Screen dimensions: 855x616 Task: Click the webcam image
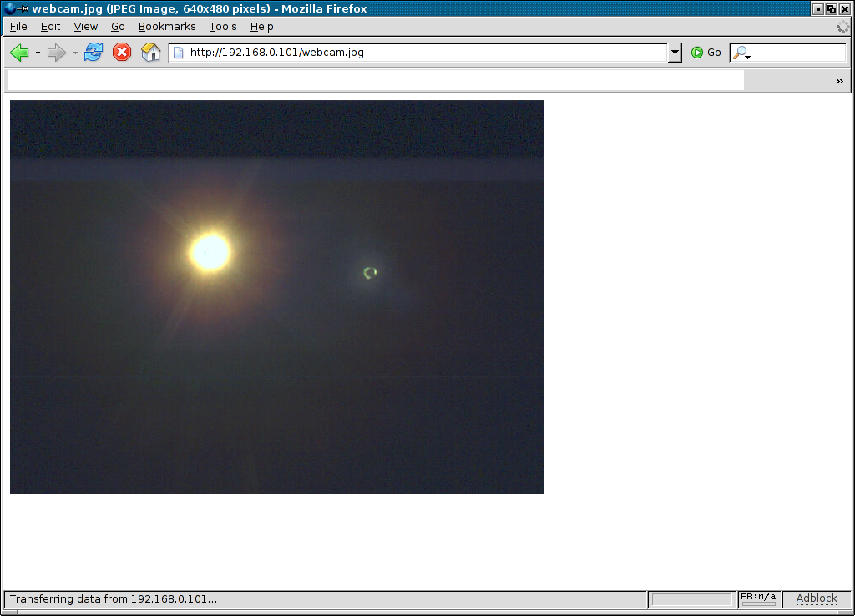277,297
